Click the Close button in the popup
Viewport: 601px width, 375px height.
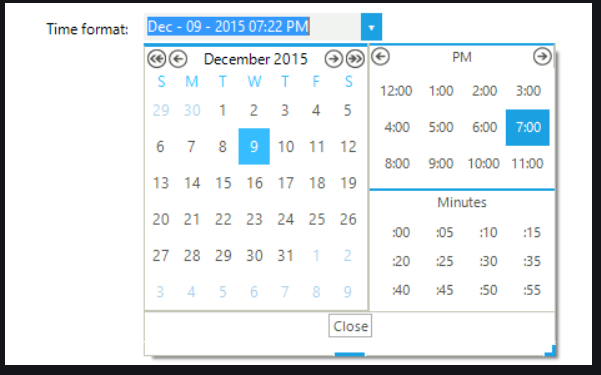[x=350, y=326]
